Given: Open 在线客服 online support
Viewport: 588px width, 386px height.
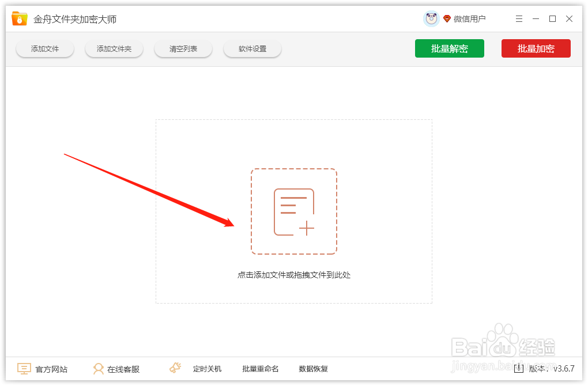Looking at the screenshot, I should tap(123, 369).
